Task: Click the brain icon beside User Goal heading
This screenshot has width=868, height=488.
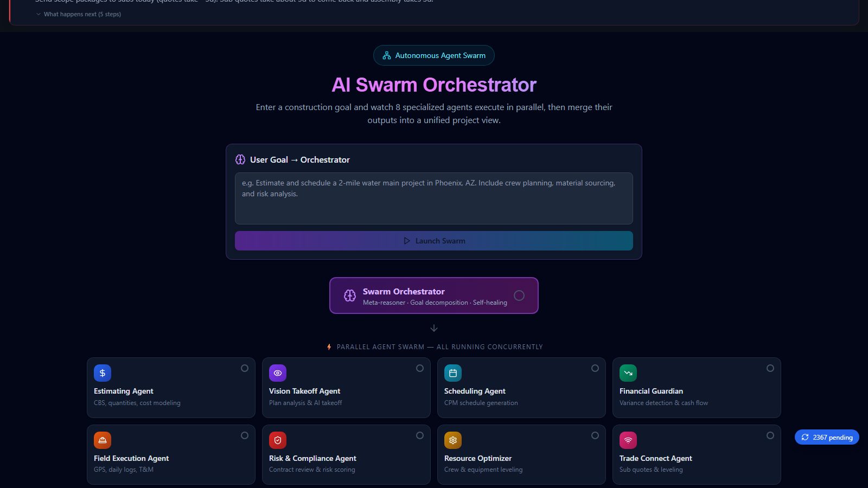Action: click(240, 159)
